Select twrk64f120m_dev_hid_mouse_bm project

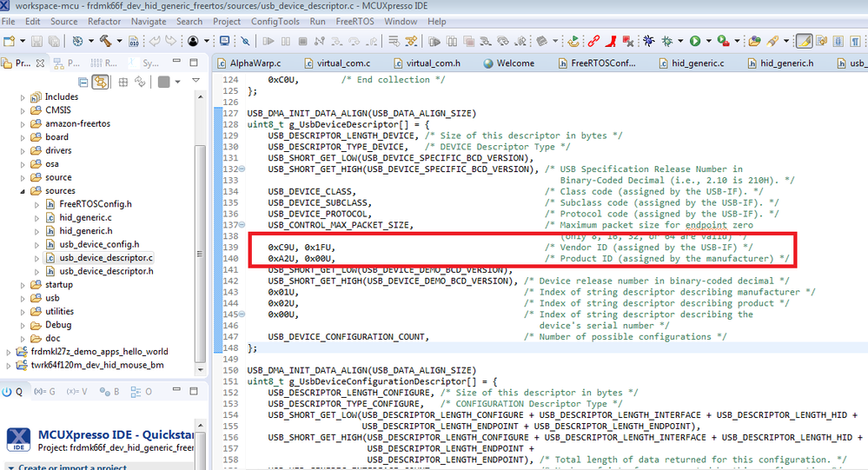tap(96, 366)
